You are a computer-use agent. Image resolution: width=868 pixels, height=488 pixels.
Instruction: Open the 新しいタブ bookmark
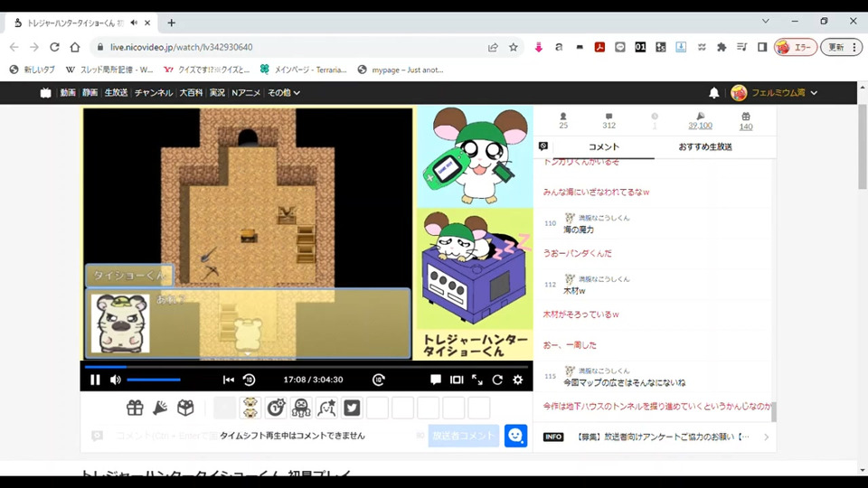[33, 70]
